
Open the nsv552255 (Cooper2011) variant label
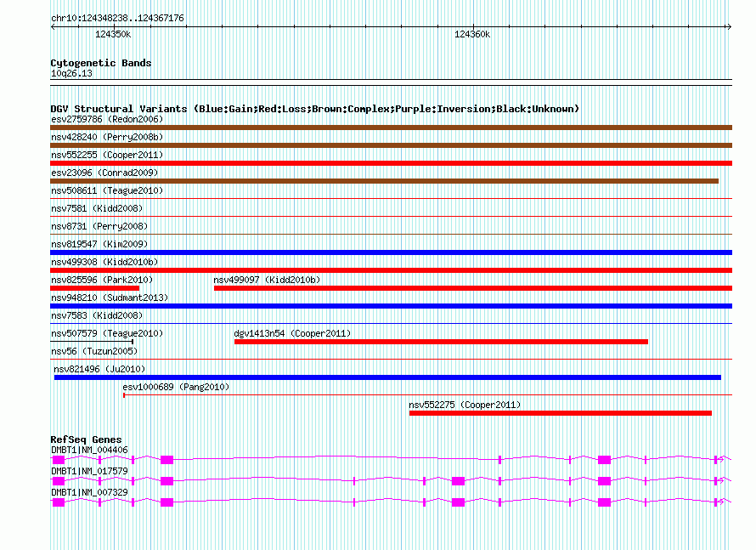(107, 155)
